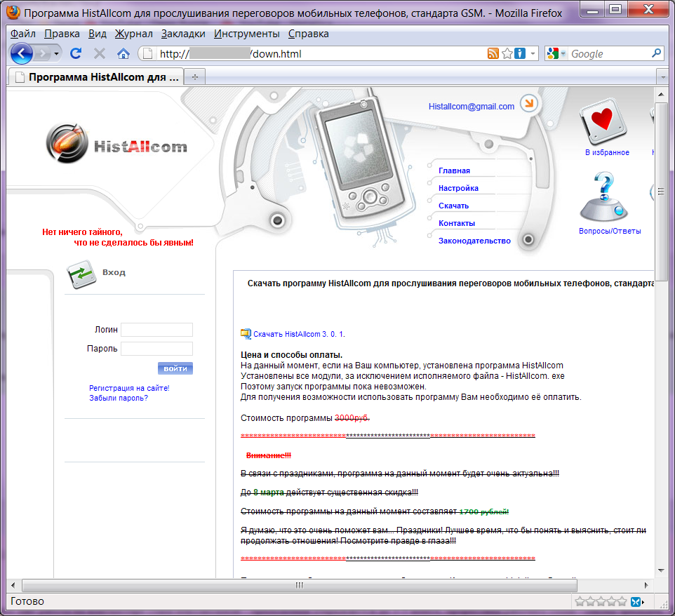Open the Журнал menu
This screenshot has width=675, height=616.
(x=133, y=34)
